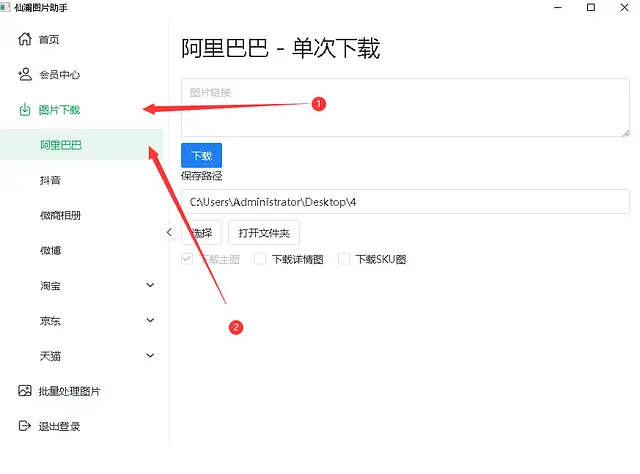Click the 京东 label in sidebar
The width and height of the screenshot is (640, 474).
[50, 321]
